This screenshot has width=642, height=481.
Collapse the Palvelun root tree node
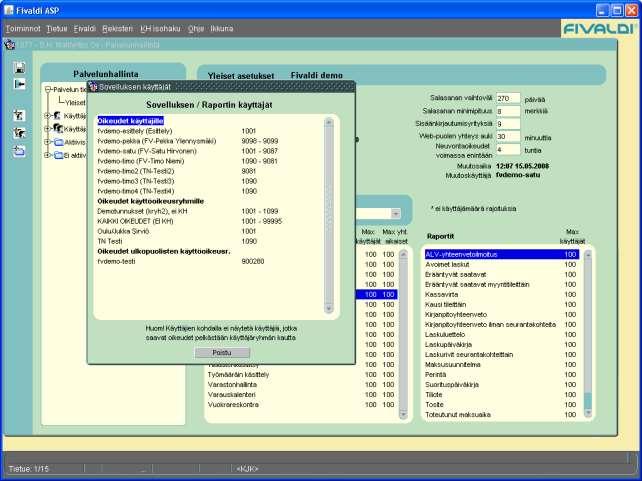(x=47, y=89)
